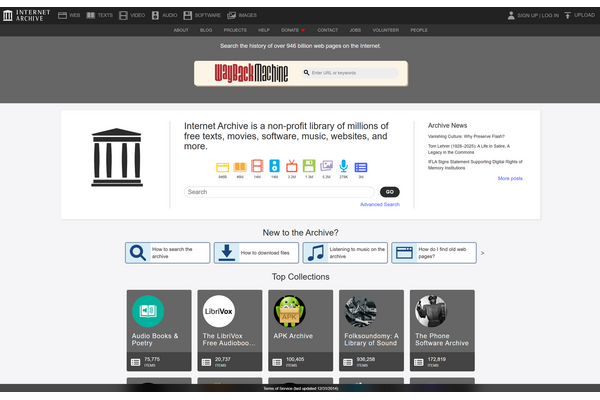600x400 pixels.
Task: Open the Jobs link
Action: pos(355,30)
